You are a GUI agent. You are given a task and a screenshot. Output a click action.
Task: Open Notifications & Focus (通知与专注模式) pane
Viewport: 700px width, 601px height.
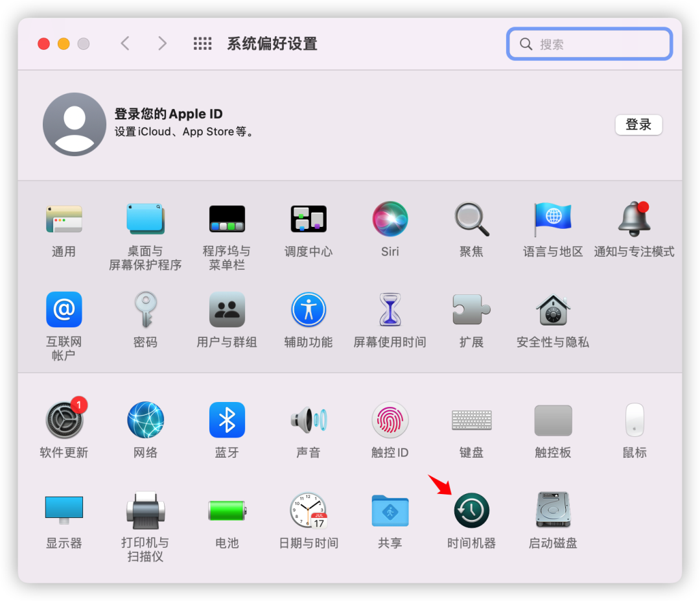coord(634,219)
